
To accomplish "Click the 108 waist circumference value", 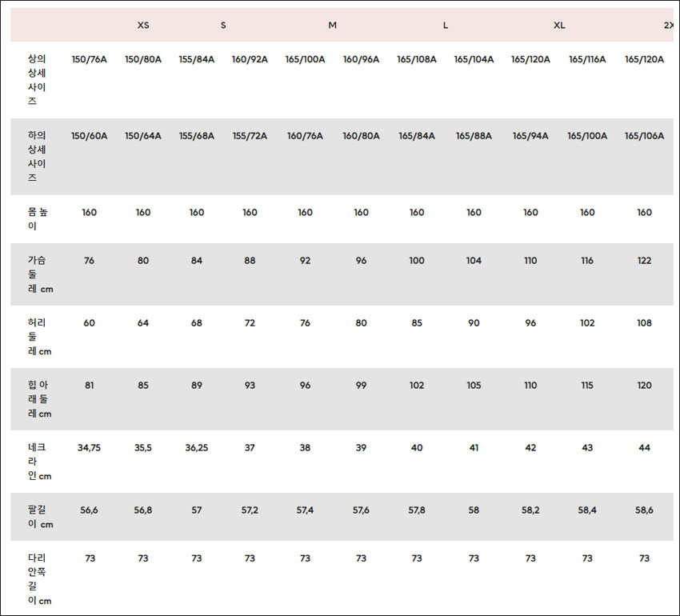I will (645, 323).
